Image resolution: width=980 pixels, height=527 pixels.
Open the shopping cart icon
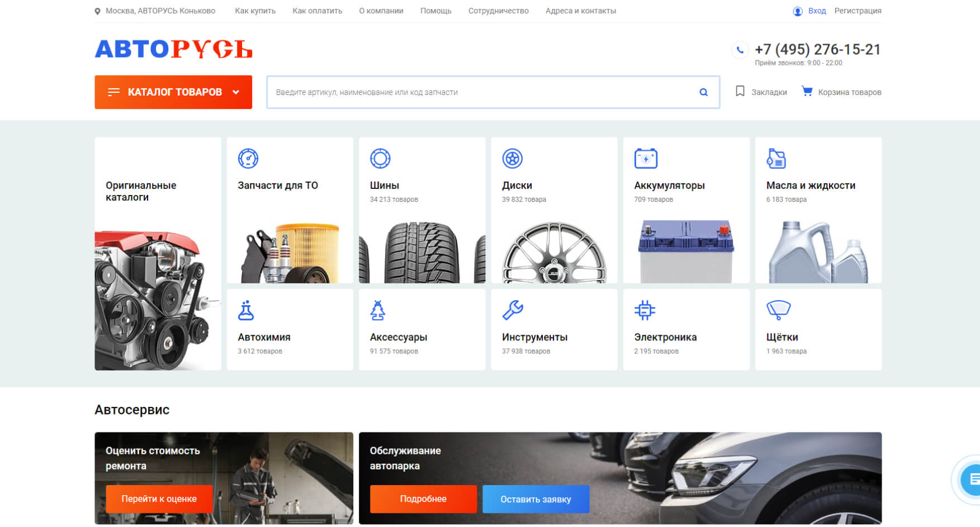pyautogui.click(x=807, y=91)
